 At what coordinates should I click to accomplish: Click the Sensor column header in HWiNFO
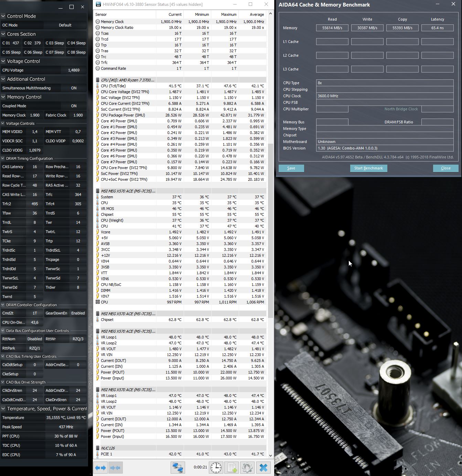coord(125,14)
